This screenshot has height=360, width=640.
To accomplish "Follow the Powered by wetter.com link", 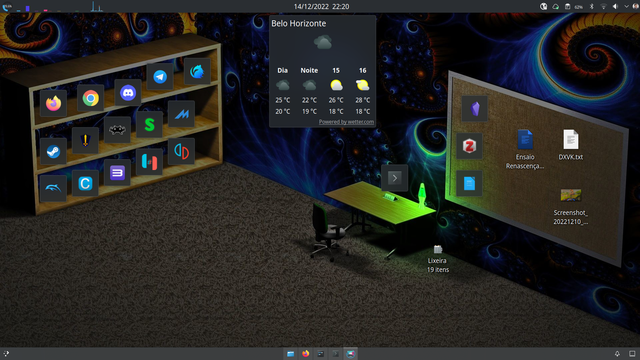I will 346,122.
